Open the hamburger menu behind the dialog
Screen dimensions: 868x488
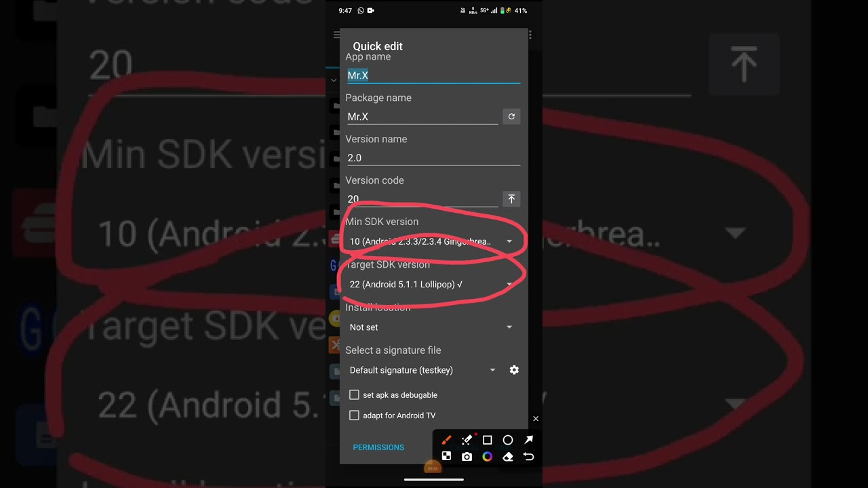coord(336,35)
